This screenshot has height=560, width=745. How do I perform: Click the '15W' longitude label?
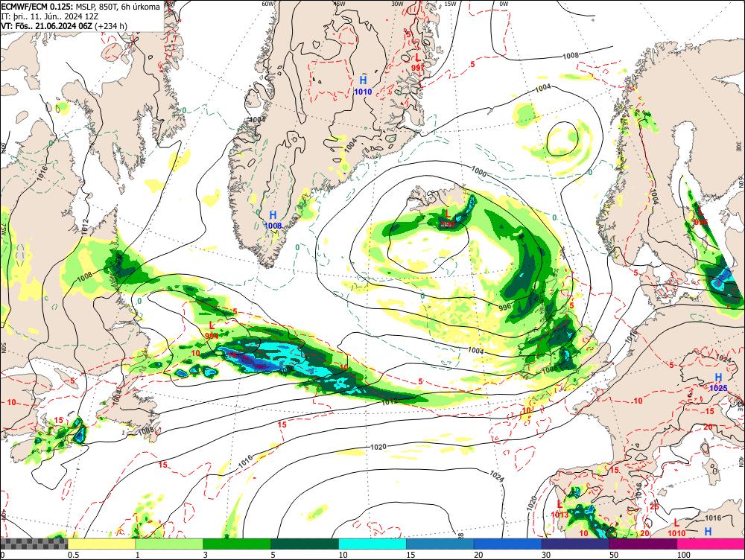pos(451,4)
